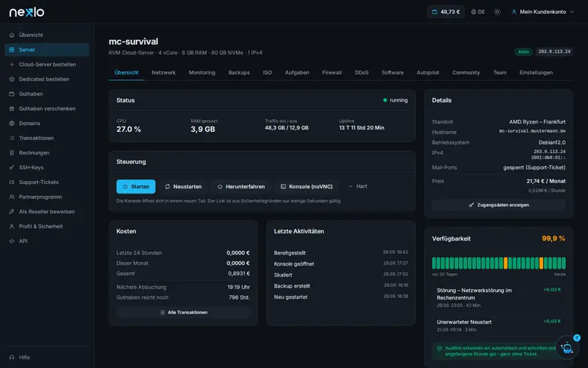
Task: Open the Community tab
Action: (466, 72)
